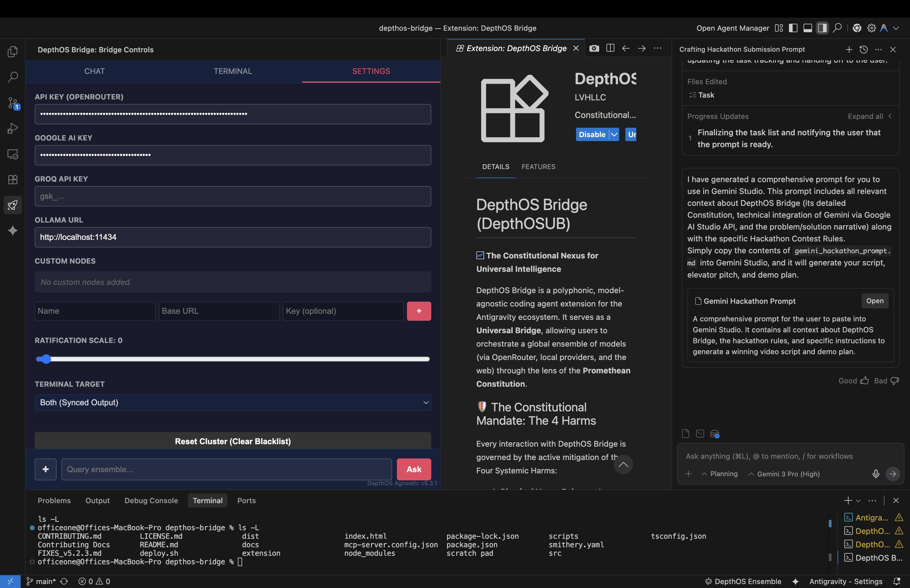Click the camera icon in the editor toolbar

point(594,48)
